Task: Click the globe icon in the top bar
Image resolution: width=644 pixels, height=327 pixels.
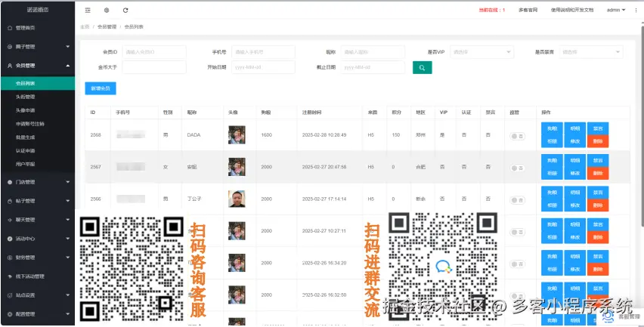Action: pyautogui.click(x=107, y=11)
